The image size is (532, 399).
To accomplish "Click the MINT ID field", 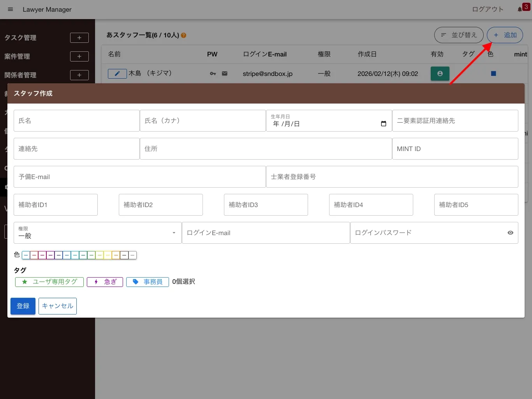I will pos(455,149).
